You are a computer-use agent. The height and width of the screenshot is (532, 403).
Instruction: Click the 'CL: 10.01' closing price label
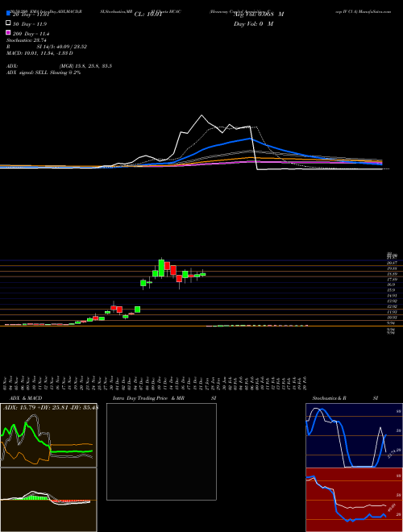point(148,15)
